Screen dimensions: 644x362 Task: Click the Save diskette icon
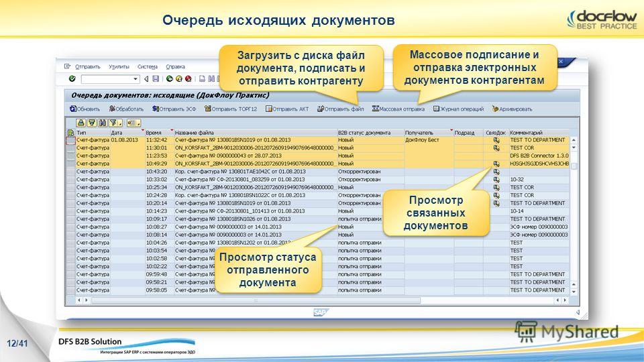tap(156, 79)
